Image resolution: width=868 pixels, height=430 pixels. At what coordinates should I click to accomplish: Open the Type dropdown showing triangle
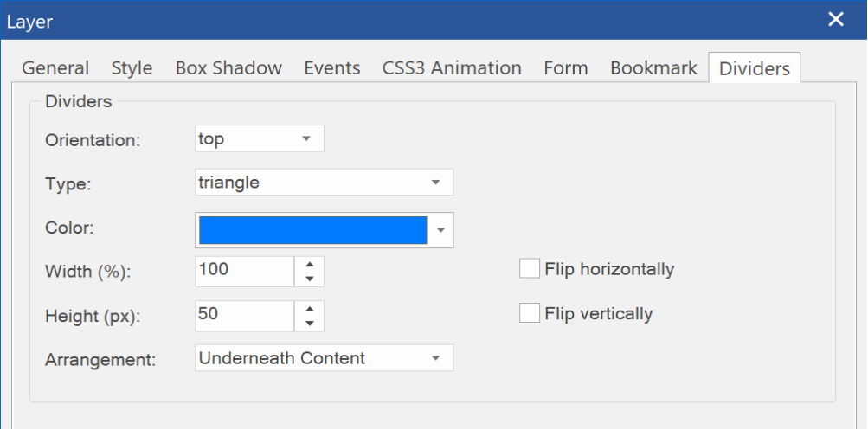pyautogui.click(x=325, y=182)
